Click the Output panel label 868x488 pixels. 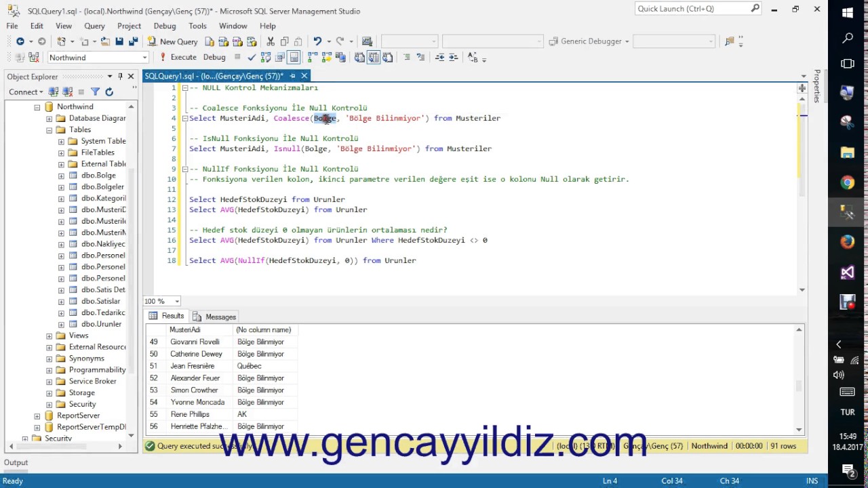pyautogui.click(x=16, y=462)
